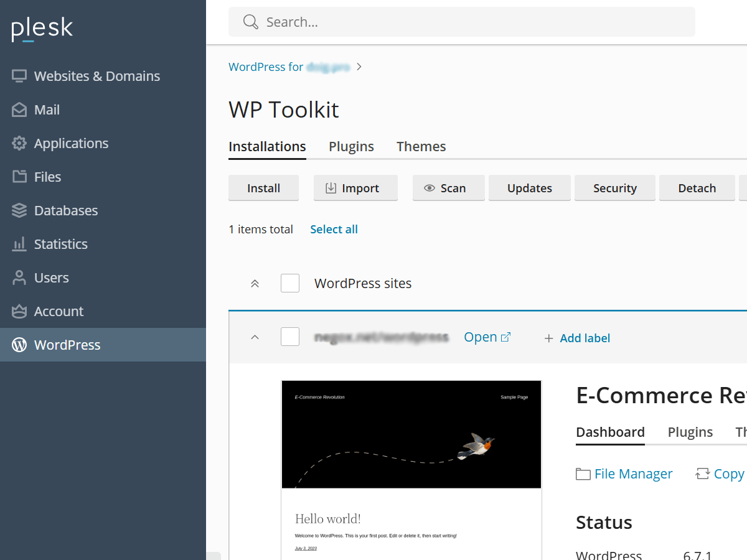Image resolution: width=747 pixels, height=560 pixels.
Task: Open the WP Toolkit Themes tab
Action: click(421, 146)
